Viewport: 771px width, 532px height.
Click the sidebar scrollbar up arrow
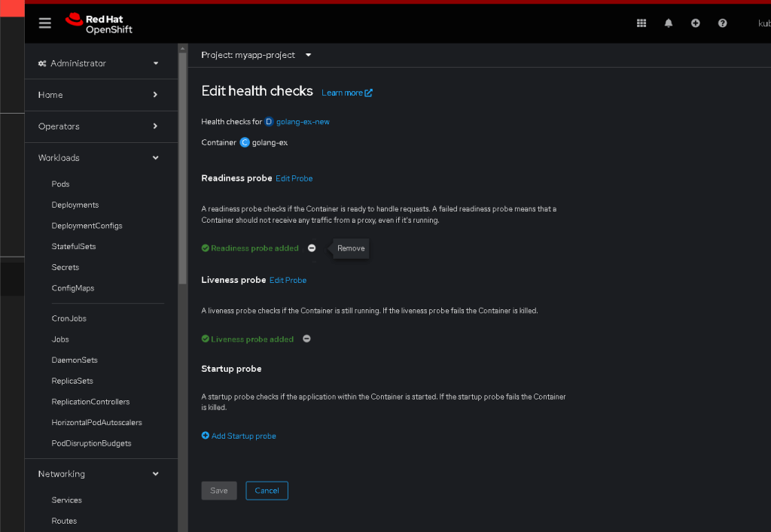[182, 48]
